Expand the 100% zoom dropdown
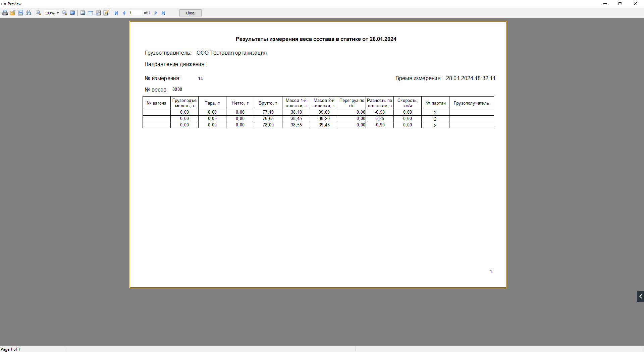 58,13
